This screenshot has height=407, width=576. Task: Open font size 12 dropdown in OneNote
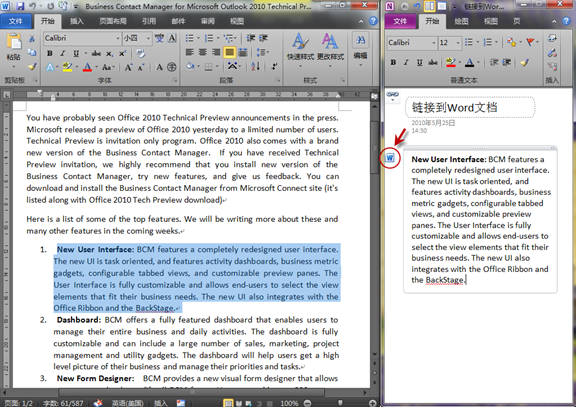(x=458, y=43)
